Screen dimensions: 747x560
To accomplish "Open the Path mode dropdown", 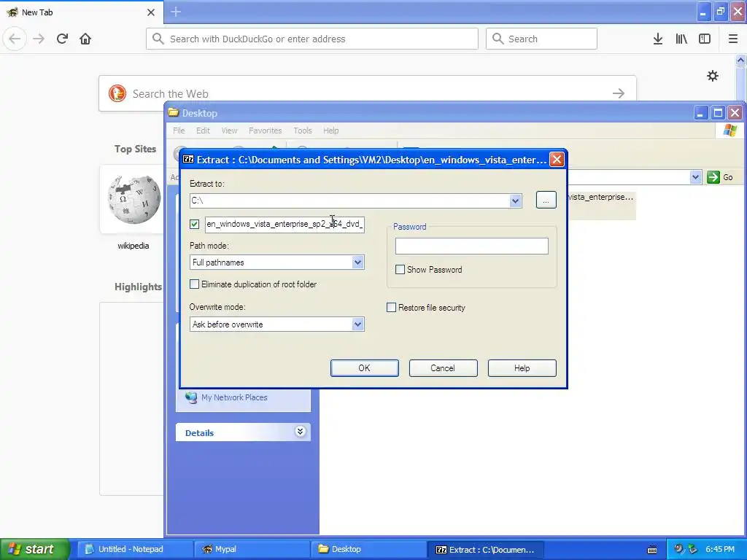I will tap(357, 262).
